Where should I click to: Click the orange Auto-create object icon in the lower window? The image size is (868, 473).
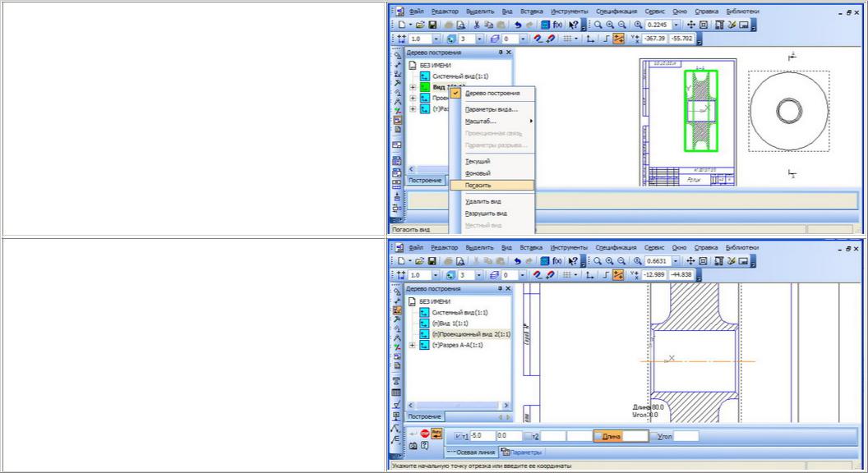pyautogui.click(x=436, y=434)
